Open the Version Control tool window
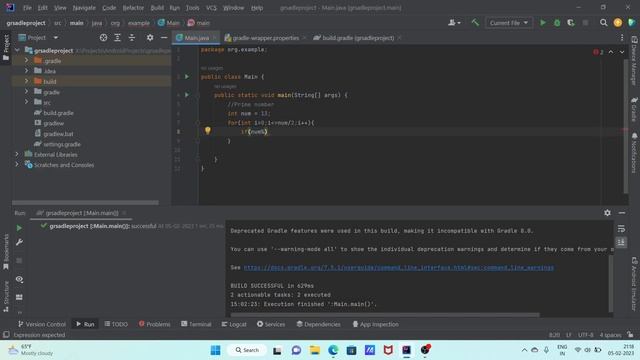Viewport: 640px width, 360px height. (x=42, y=324)
